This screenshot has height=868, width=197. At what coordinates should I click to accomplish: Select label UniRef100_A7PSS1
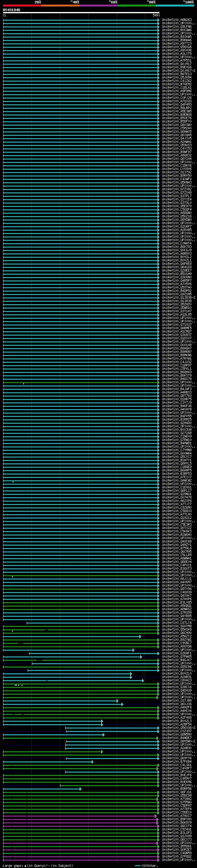click(x=177, y=60)
